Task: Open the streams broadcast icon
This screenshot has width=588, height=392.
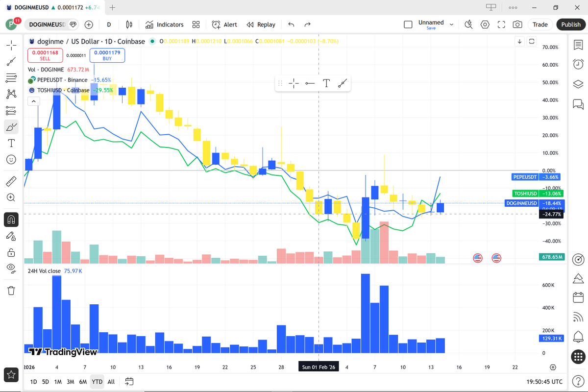Action: point(578,317)
